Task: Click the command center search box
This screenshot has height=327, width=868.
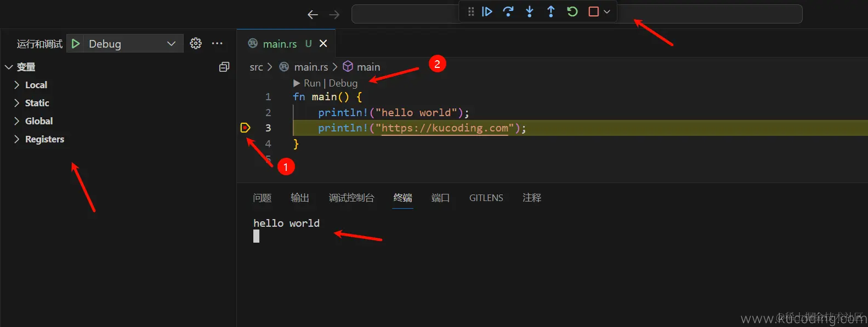Action: 577,14
